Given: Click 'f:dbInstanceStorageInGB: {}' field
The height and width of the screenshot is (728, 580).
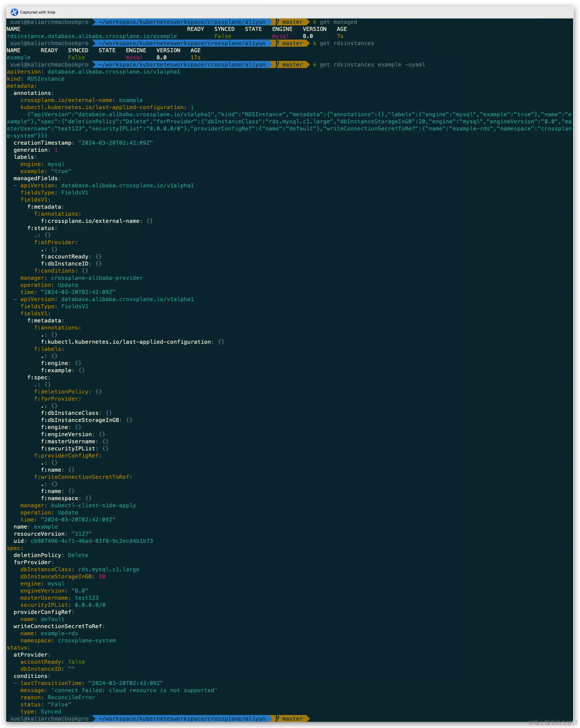Looking at the screenshot, I should click(87, 420).
